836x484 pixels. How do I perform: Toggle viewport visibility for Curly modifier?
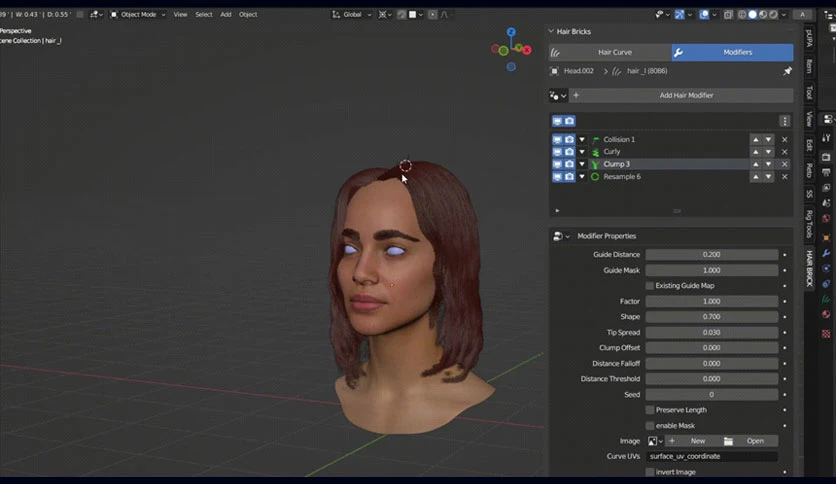557,152
